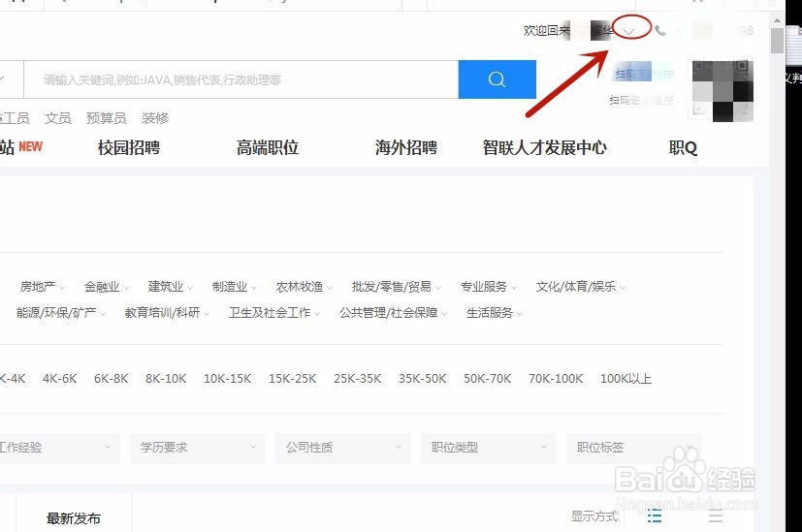
Task: Open the 学历要求 dropdown
Action: tap(198, 448)
